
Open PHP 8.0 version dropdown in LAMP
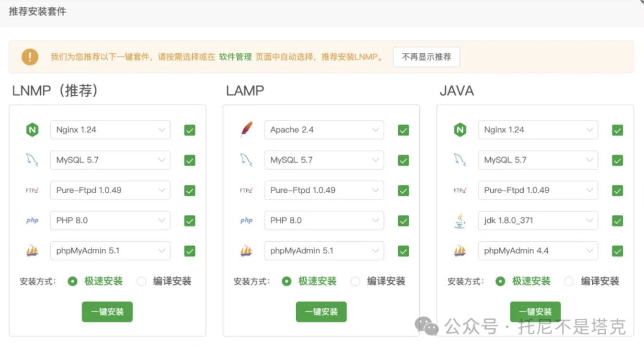point(324,220)
